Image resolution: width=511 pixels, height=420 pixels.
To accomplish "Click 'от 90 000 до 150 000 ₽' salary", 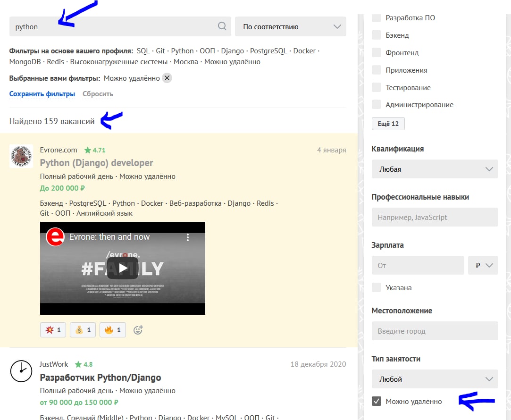I will pyautogui.click(x=79, y=403).
